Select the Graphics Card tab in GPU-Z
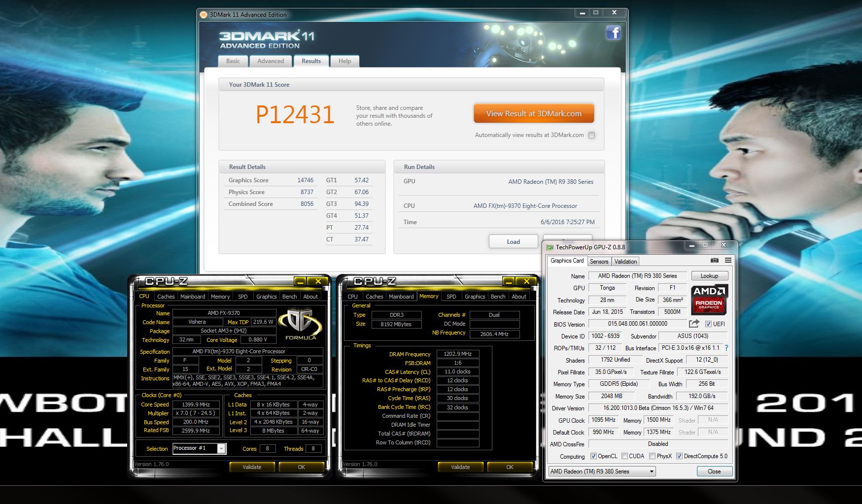Screen dimensions: 862x504 click(567, 261)
